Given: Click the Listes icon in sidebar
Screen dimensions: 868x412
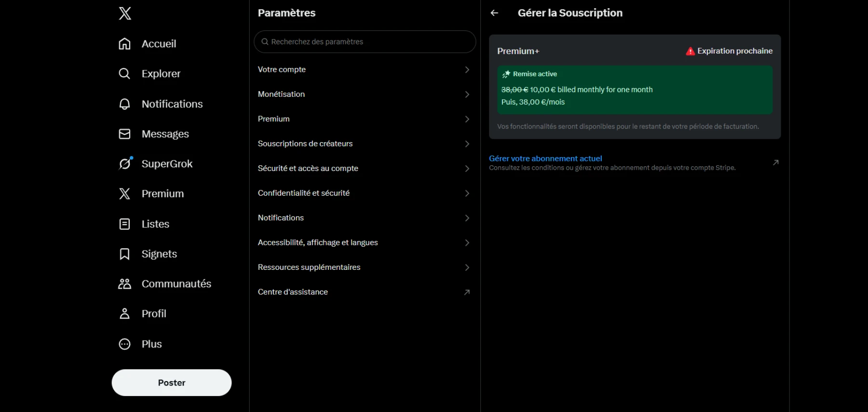Looking at the screenshot, I should tap(124, 224).
